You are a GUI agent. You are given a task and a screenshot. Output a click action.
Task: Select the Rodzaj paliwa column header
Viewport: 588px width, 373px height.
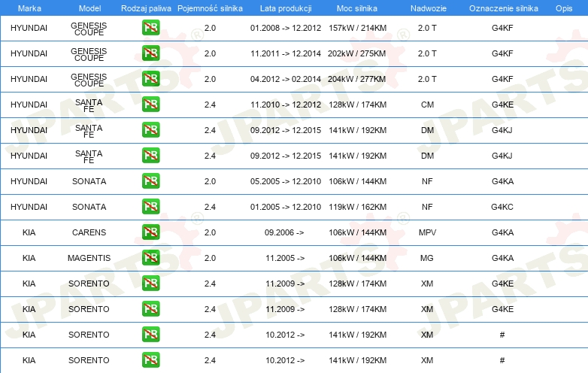point(146,8)
